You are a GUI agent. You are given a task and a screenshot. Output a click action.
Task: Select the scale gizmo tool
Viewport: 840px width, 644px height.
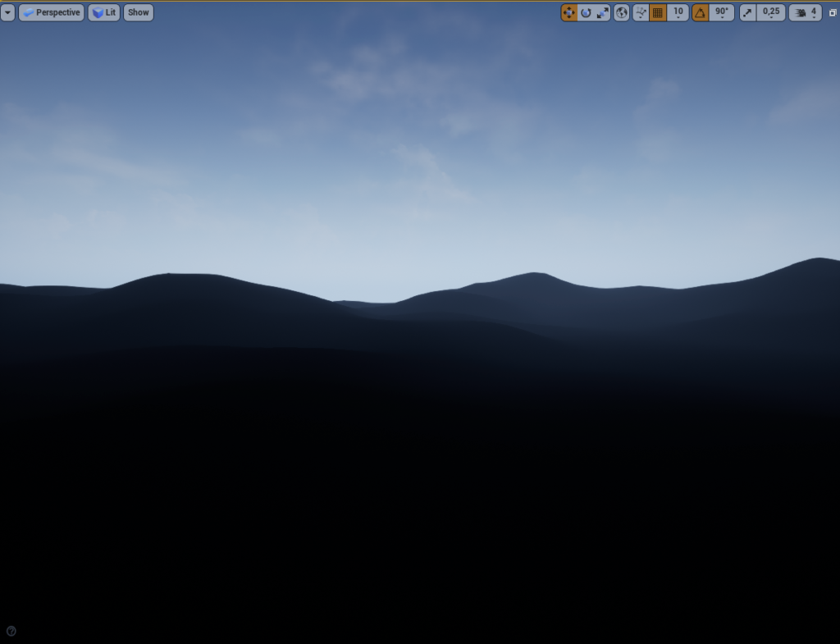tap(602, 12)
